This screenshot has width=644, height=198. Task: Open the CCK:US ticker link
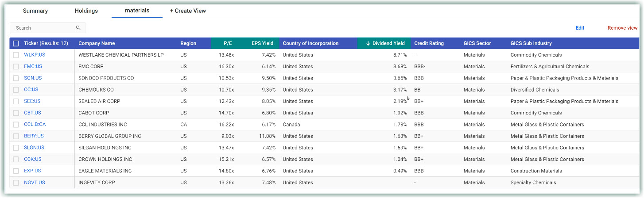point(33,159)
